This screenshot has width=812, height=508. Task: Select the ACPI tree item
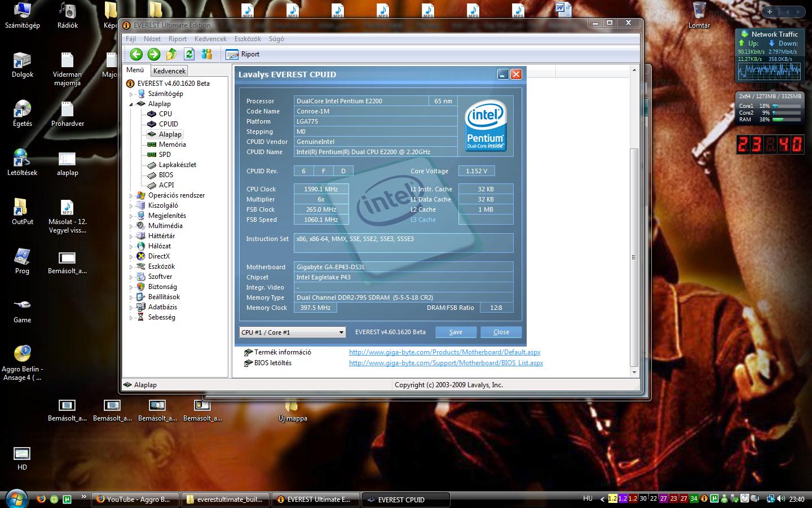pyautogui.click(x=166, y=185)
